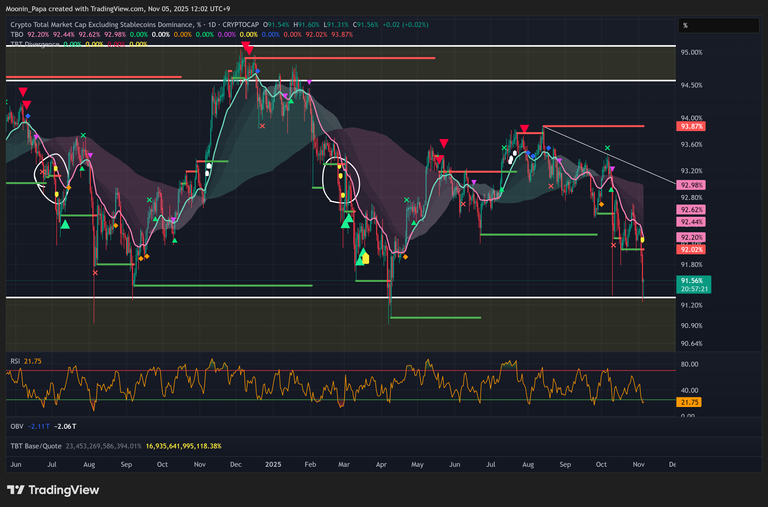
Task: Click the red 93.87% price label
Action: [692, 127]
